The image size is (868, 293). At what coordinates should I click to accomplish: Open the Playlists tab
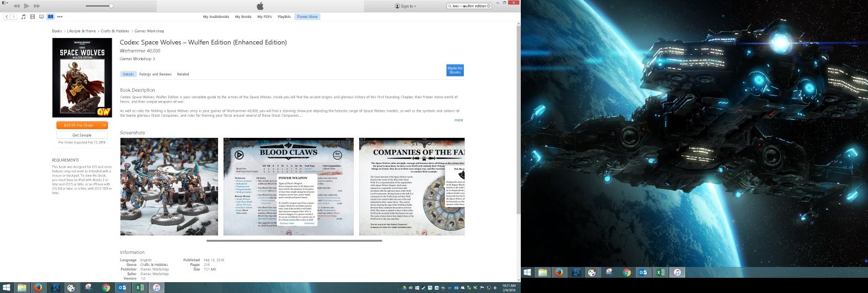(284, 17)
